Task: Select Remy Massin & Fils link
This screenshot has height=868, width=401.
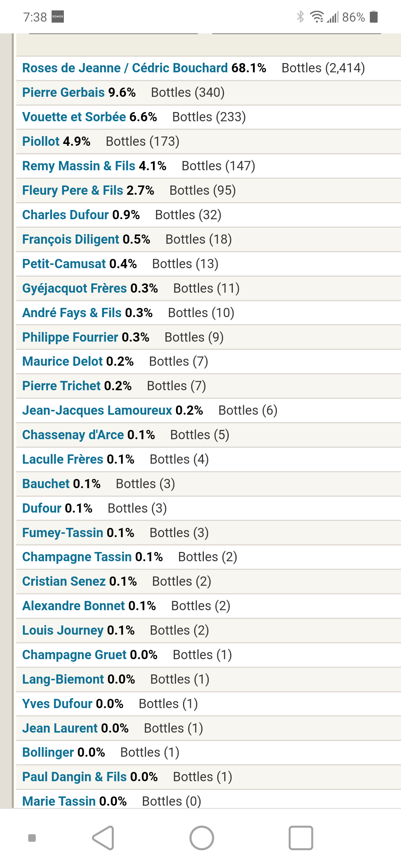Action: click(x=79, y=166)
